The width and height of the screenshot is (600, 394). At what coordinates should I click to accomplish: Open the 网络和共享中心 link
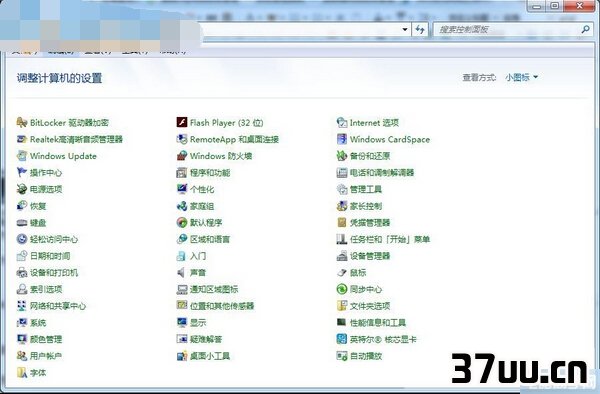[58, 306]
